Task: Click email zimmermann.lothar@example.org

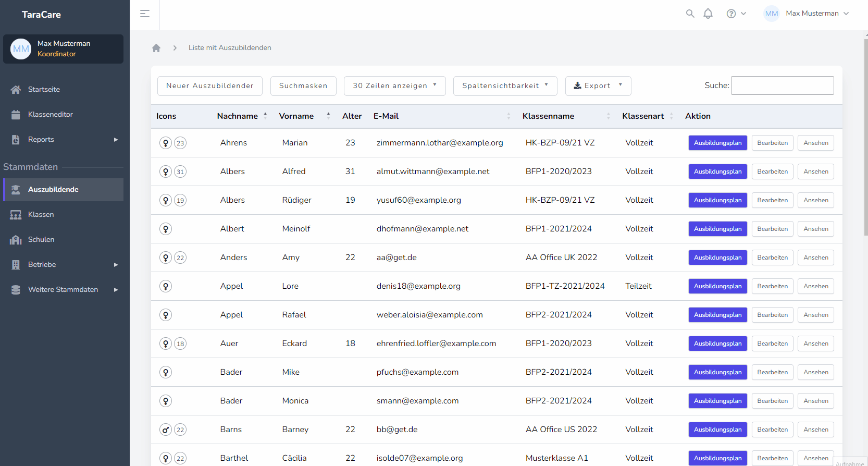Action: [440, 143]
